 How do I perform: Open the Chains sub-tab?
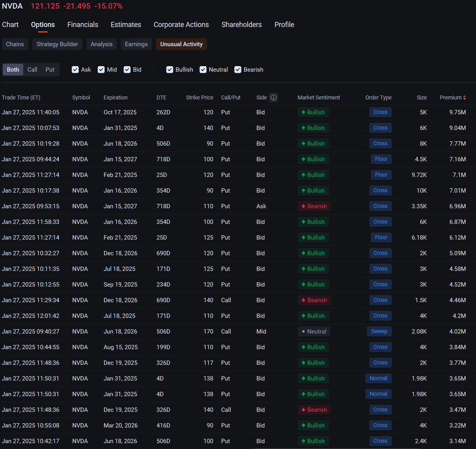pyautogui.click(x=15, y=44)
